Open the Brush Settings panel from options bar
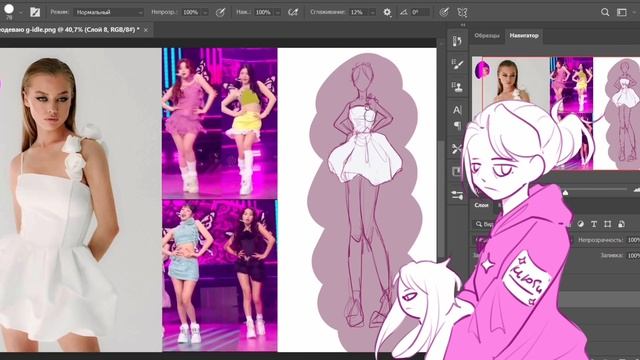 point(35,12)
